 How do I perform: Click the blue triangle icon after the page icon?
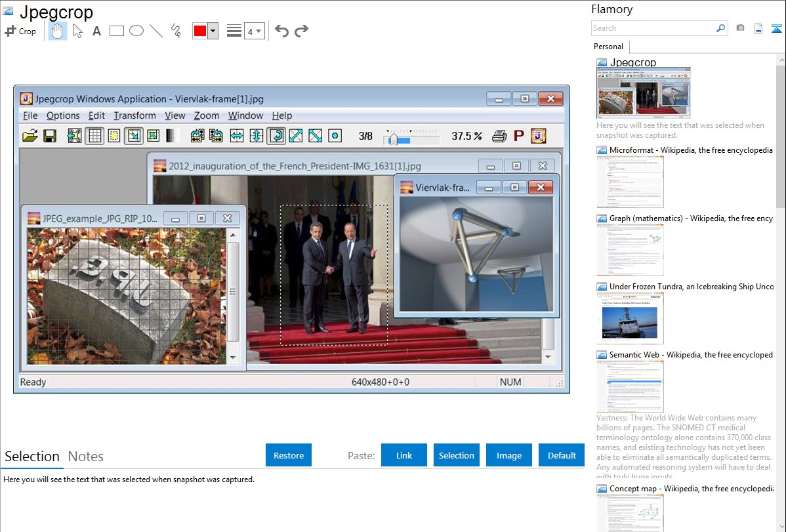(x=776, y=28)
